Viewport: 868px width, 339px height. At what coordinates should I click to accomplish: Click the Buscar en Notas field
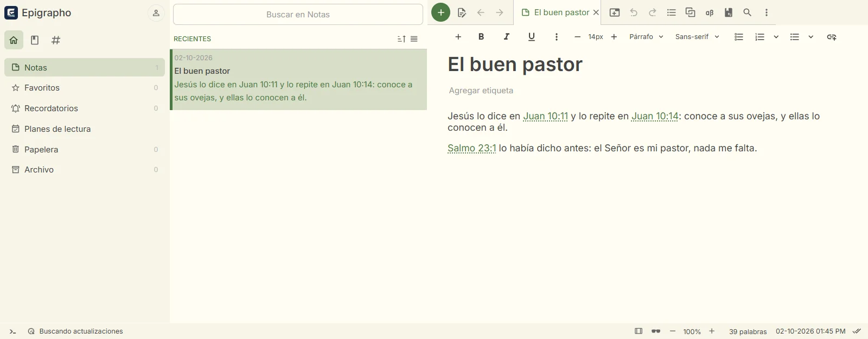tap(298, 15)
